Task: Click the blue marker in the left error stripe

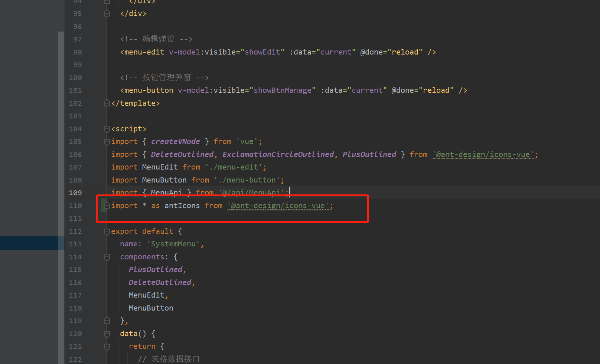Action: (30, 243)
